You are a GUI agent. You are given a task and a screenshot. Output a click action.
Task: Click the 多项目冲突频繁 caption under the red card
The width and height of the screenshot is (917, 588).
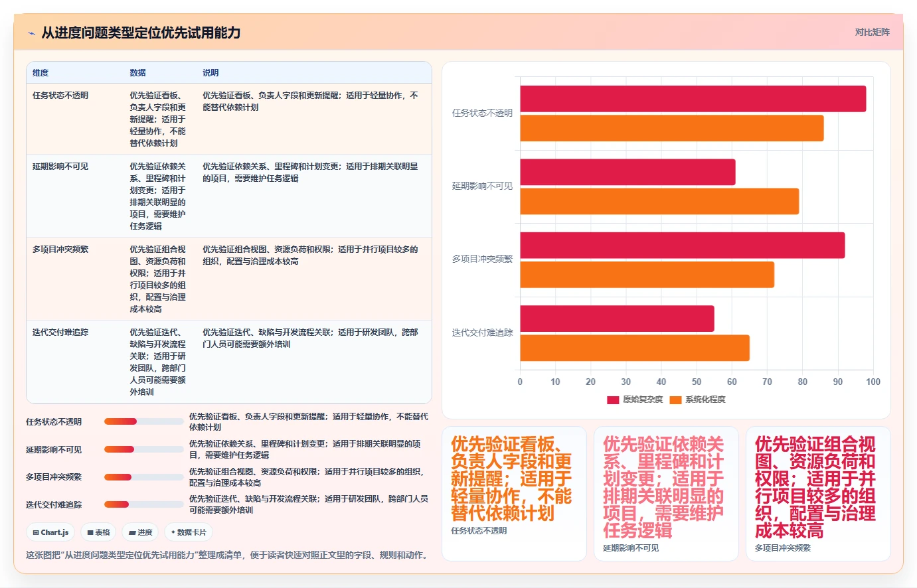[783, 548]
